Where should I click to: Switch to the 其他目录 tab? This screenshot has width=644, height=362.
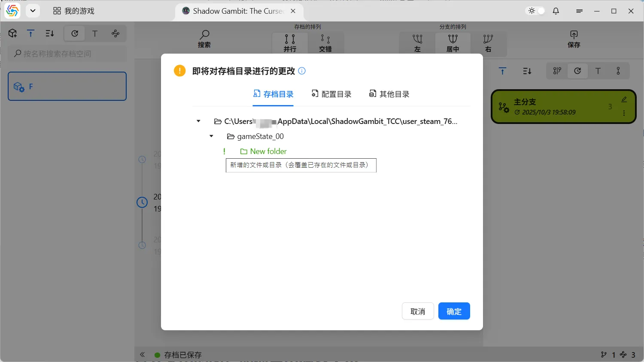coord(389,94)
